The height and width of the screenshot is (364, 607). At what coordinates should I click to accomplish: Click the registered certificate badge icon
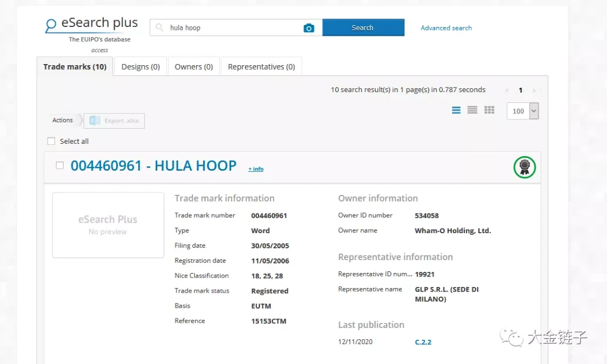tap(524, 167)
